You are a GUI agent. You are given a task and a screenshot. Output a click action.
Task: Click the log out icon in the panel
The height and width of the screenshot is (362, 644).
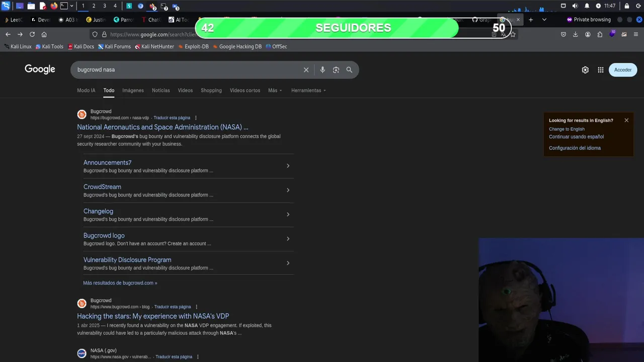pos(638,6)
